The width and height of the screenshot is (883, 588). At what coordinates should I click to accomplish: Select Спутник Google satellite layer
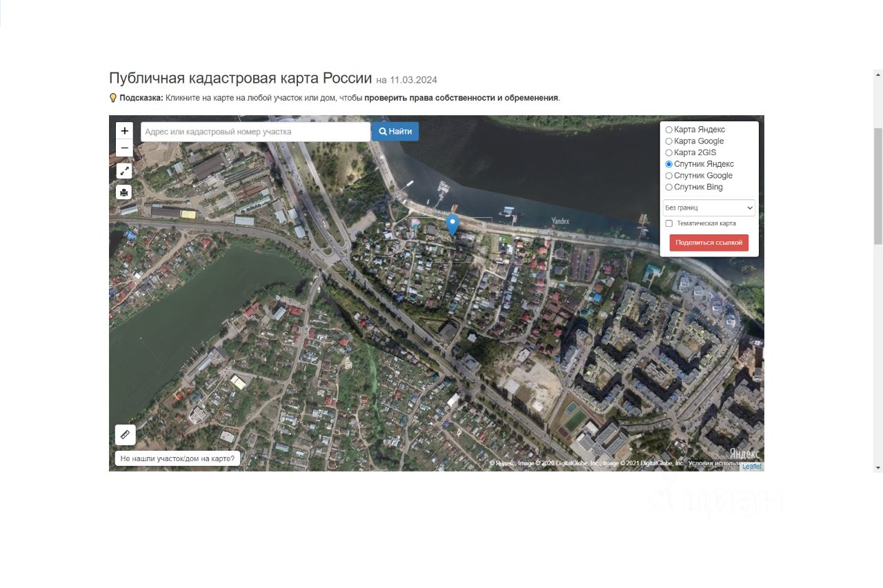tap(668, 176)
